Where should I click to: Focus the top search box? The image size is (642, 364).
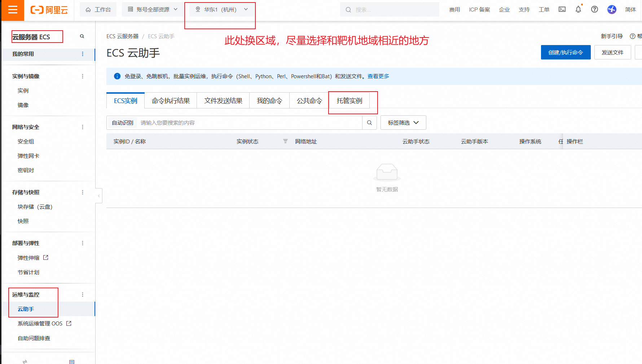pyautogui.click(x=390, y=10)
